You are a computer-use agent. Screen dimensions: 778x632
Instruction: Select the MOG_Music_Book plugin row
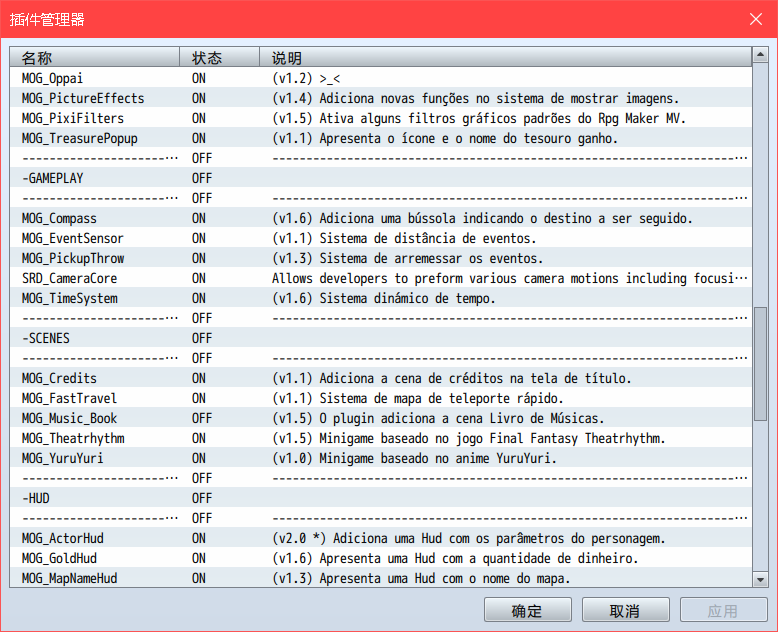[381, 418]
